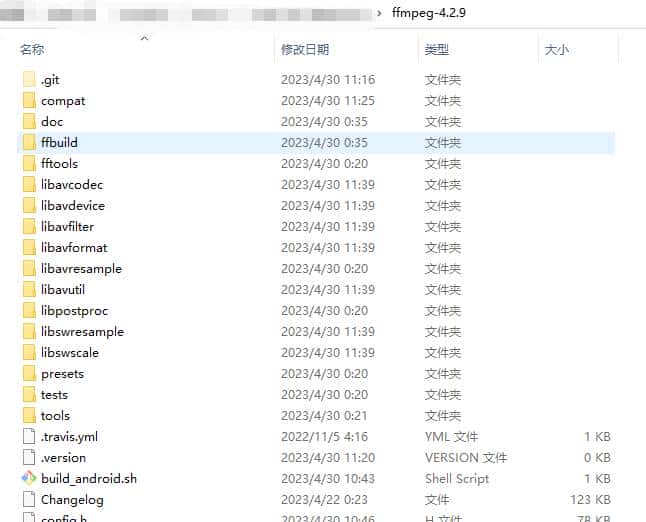Click the libavresample folder icon
Image resolution: width=646 pixels, height=522 pixels.
point(29,269)
